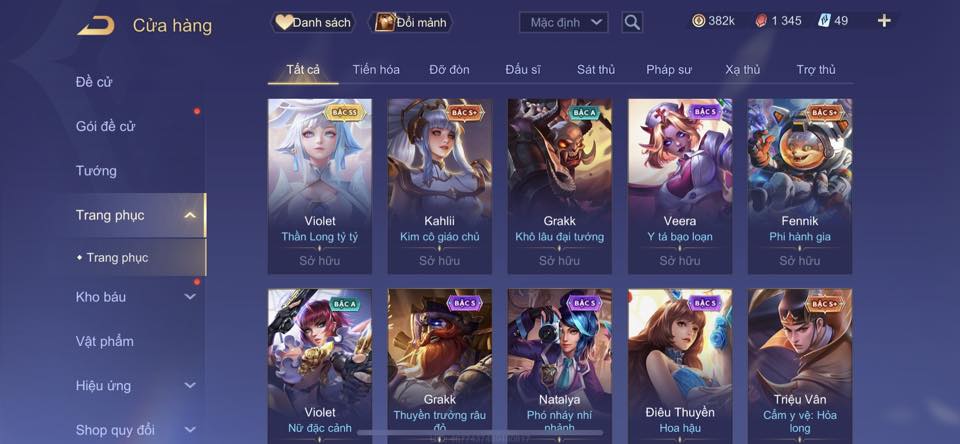Switch to the Pháp sư tab
960x444 pixels.
(669, 70)
